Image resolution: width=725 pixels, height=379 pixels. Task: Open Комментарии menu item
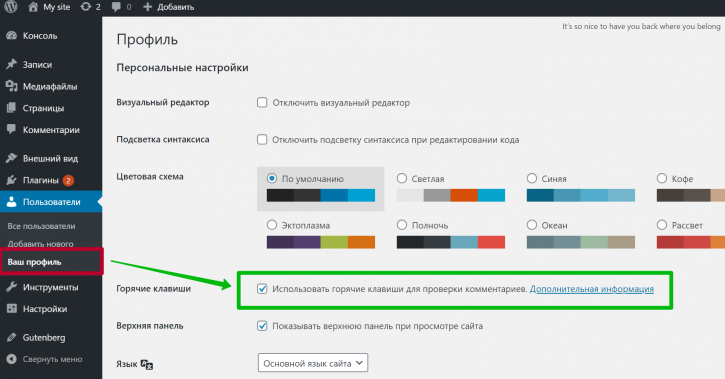51,129
